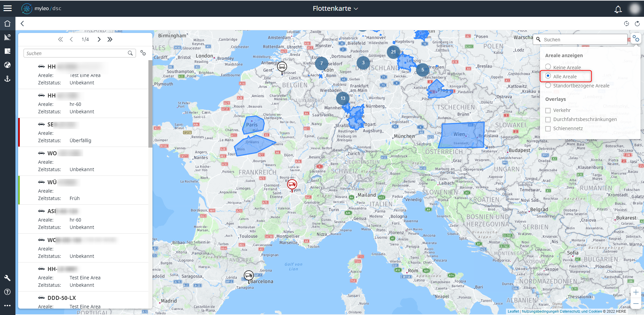
Task: Open the user profile avatar
Action: point(634,9)
